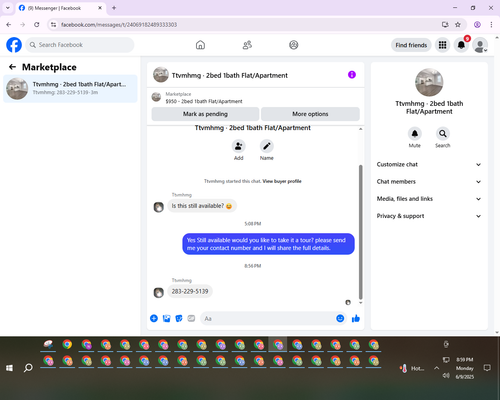Image resolution: width=500 pixels, height=400 pixels.
Task: Open the Groups icon in top navigation
Action: pyautogui.click(x=294, y=45)
